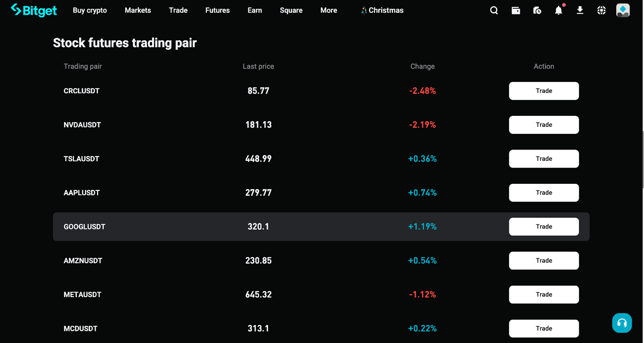The image size is (644, 343).
Task: Select the METAUSDT trading pair name
Action: point(83,295)
